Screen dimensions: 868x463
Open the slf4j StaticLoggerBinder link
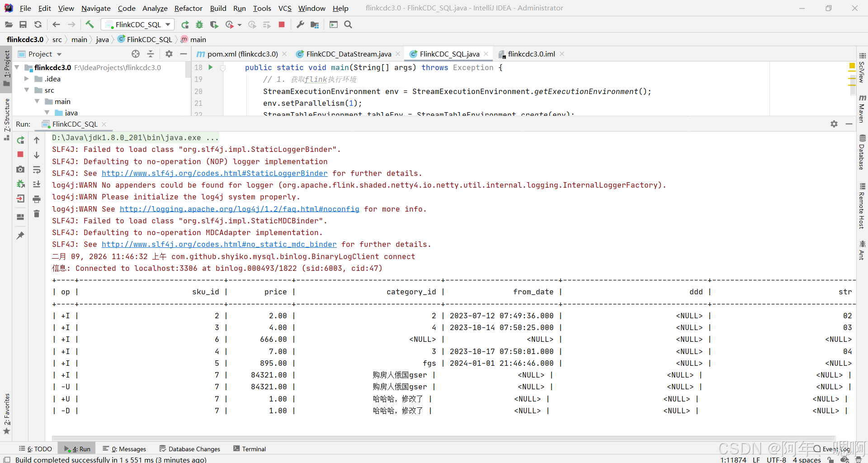215,173
